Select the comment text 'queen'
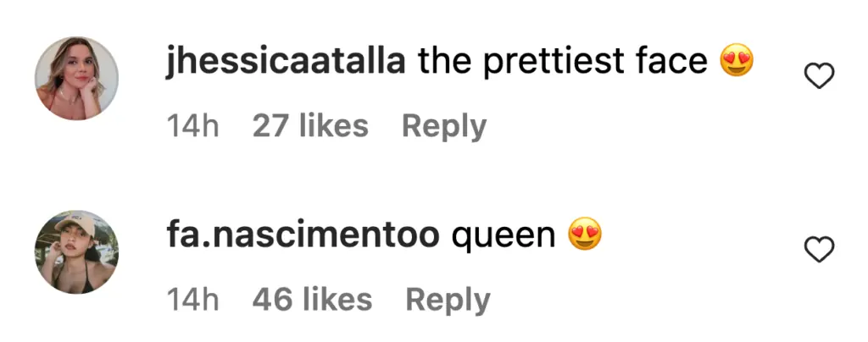Viewport: 868px width, 342px height. tap(504, 235)
